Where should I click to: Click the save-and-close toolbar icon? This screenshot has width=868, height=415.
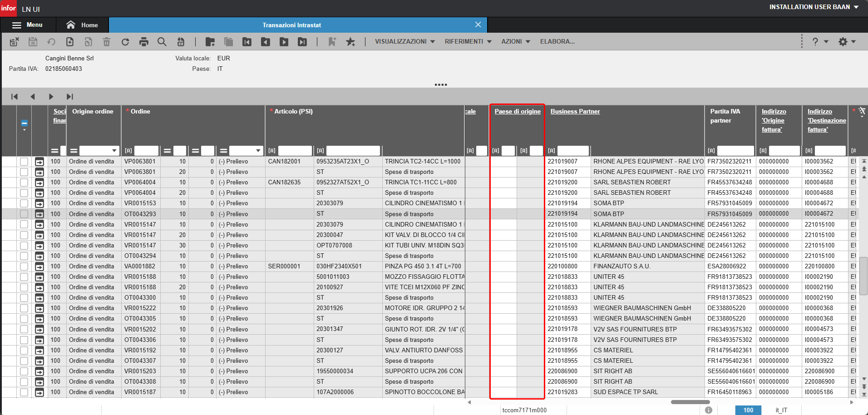(x=15, y=42)
